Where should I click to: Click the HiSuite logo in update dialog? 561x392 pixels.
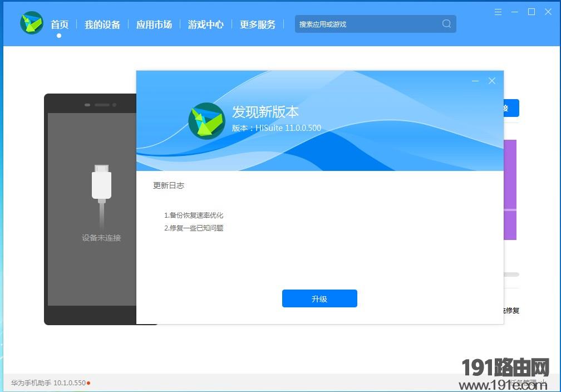point(207,121)
